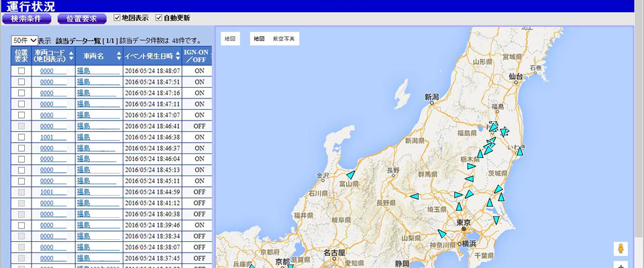644x268 pixels.
Task: Sort by vehicle code column arrows
Action: coord(71,56)
